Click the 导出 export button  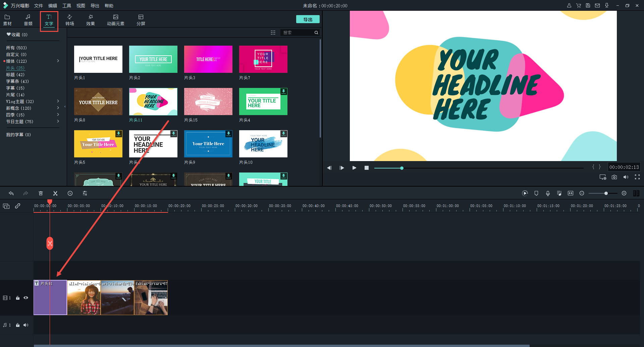pyautogui.click(x=308, y=19)
